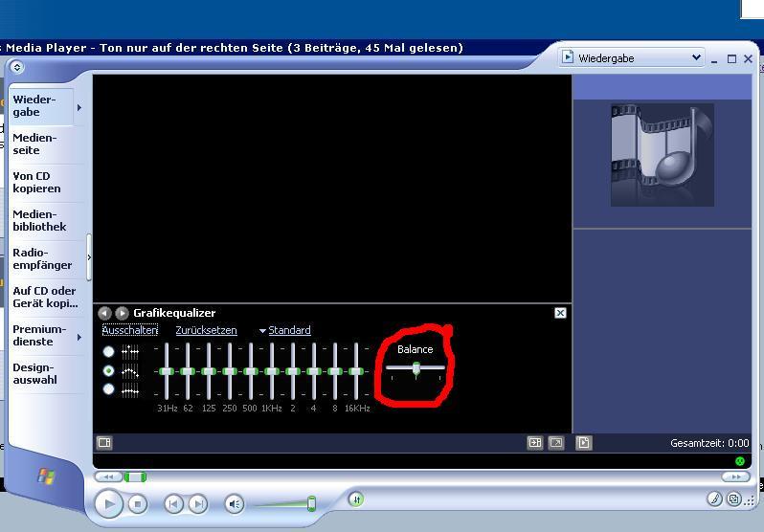Click the 8 KHz equalizer slider
764x532 pixels.
point(335,371)
